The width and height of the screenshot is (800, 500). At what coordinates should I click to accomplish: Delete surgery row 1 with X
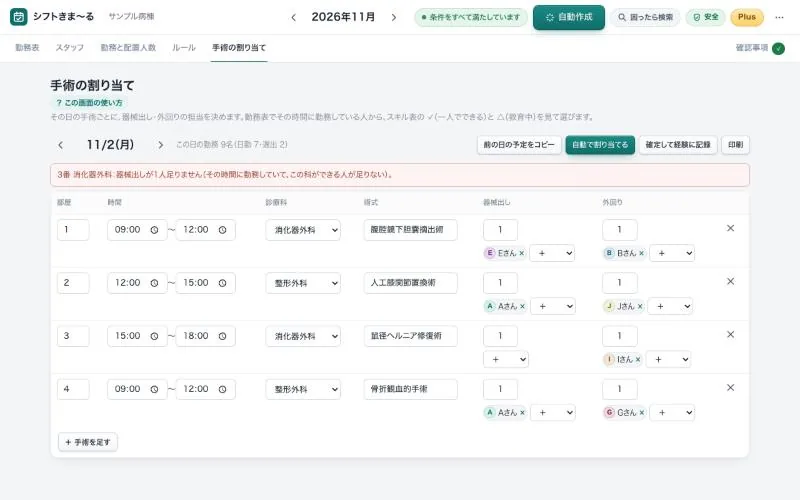pos(730,228)
